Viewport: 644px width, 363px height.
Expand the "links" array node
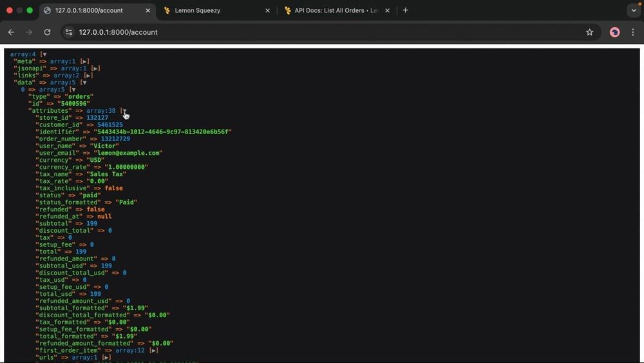88,75
